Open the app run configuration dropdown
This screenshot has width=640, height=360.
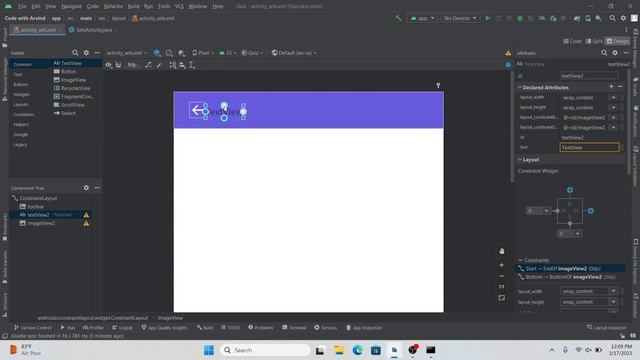[x=422, y=18]
